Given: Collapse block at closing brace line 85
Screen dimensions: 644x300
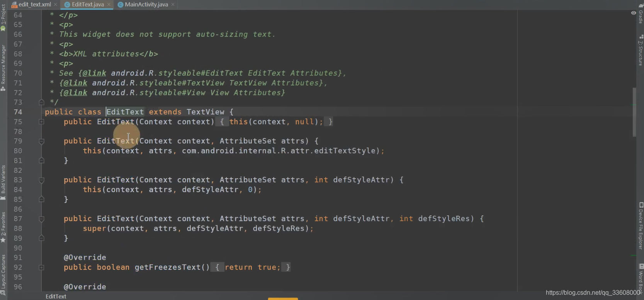Looking at the screenshot, I should 41,199.
